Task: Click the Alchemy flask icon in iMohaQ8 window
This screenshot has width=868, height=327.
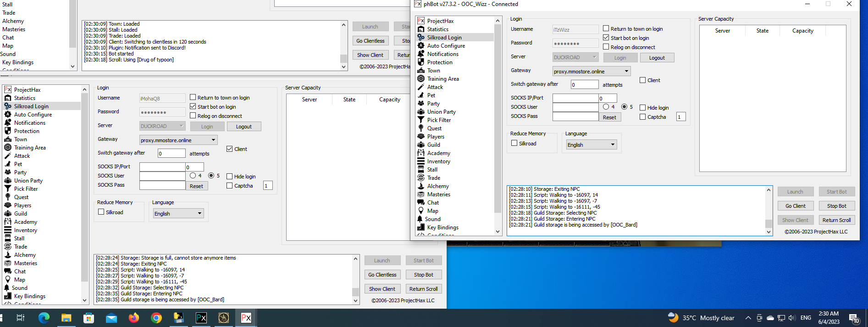Action: pos(8,255)
